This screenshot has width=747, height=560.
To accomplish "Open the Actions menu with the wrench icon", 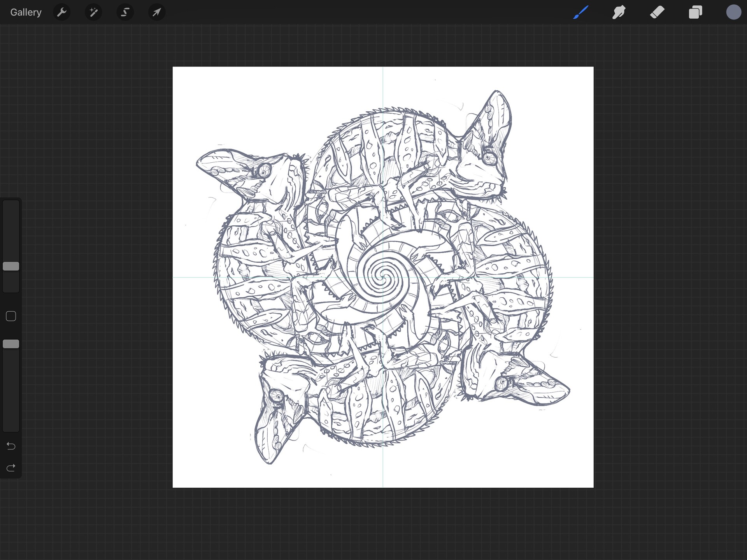I will 61,12.
